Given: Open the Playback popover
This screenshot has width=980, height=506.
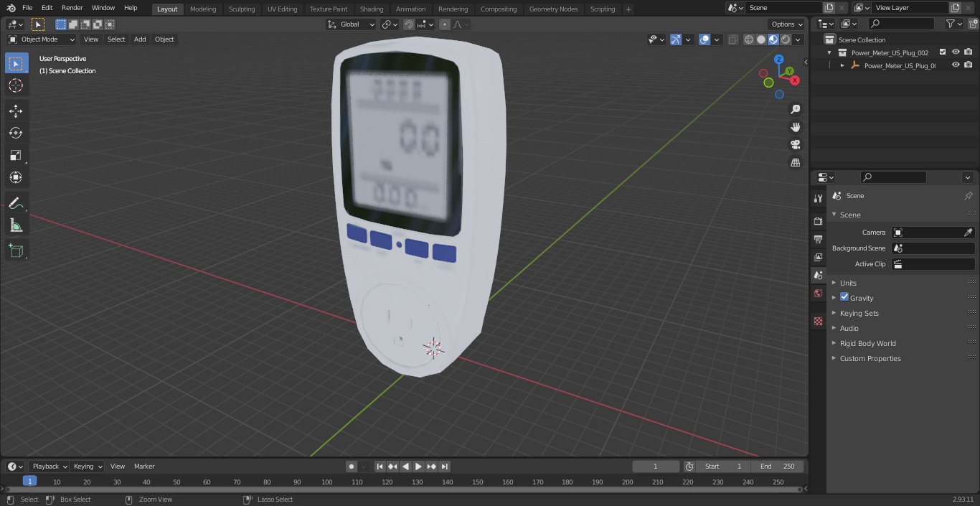Looking at the screenshot, I should [50, 467].
